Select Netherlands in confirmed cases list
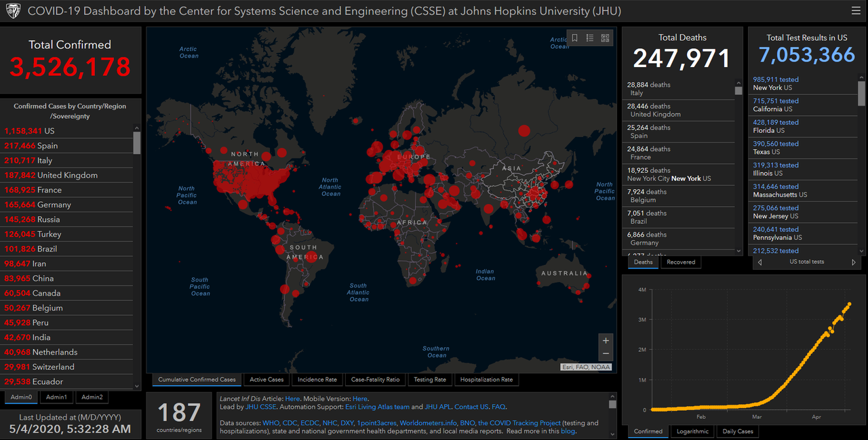Viewport: 868px width, 440px height. tap(66, 352)
